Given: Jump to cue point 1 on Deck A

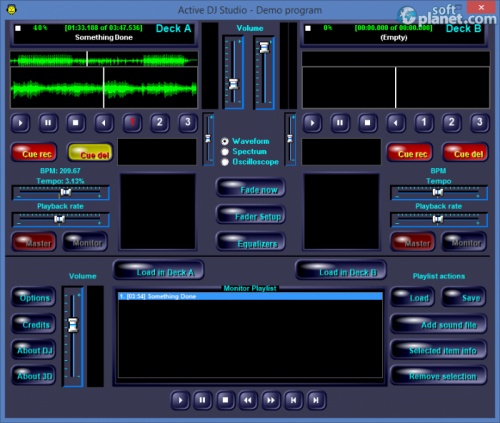Looking at the screenshot, I should click(132, 123).
